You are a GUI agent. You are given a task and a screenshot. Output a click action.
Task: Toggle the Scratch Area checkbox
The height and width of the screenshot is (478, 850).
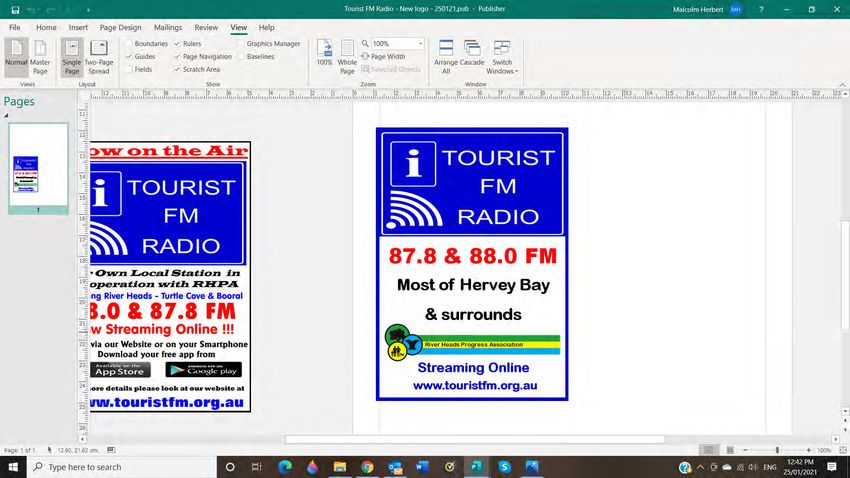coord(177,69)
